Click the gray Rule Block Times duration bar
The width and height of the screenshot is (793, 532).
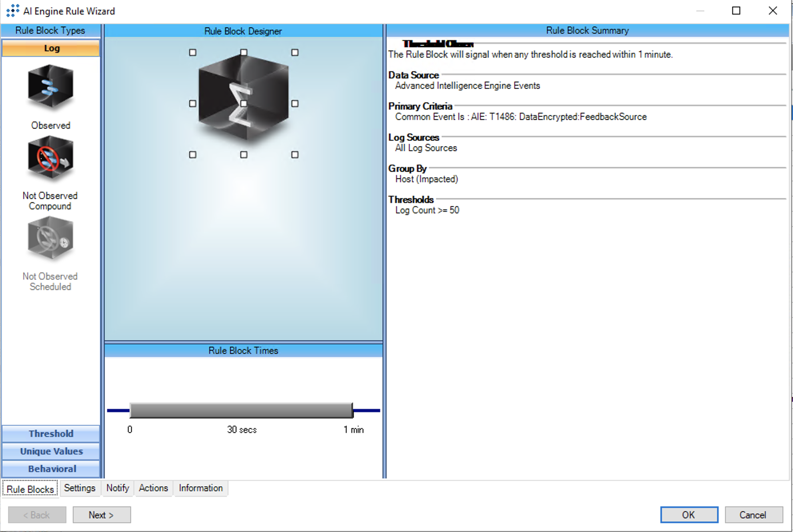pos(241,411)
